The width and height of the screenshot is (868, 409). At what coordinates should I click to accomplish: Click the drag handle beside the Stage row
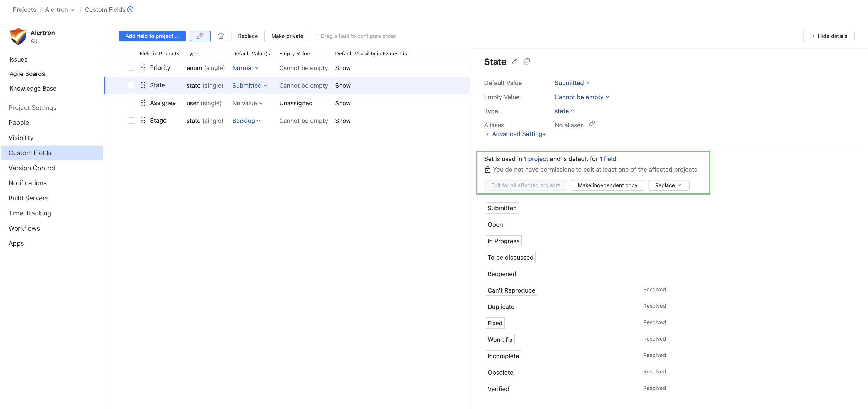click(143, 120)
